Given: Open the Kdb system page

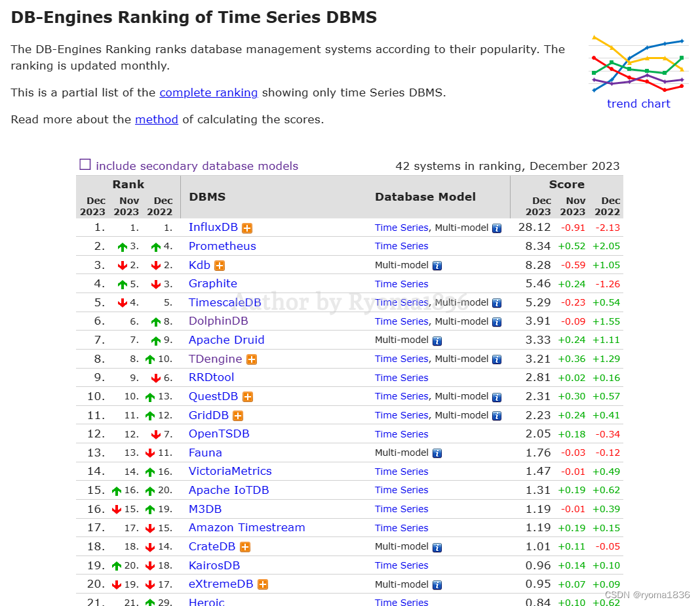Looking at the screenshot, I should (x=199, y=265).
